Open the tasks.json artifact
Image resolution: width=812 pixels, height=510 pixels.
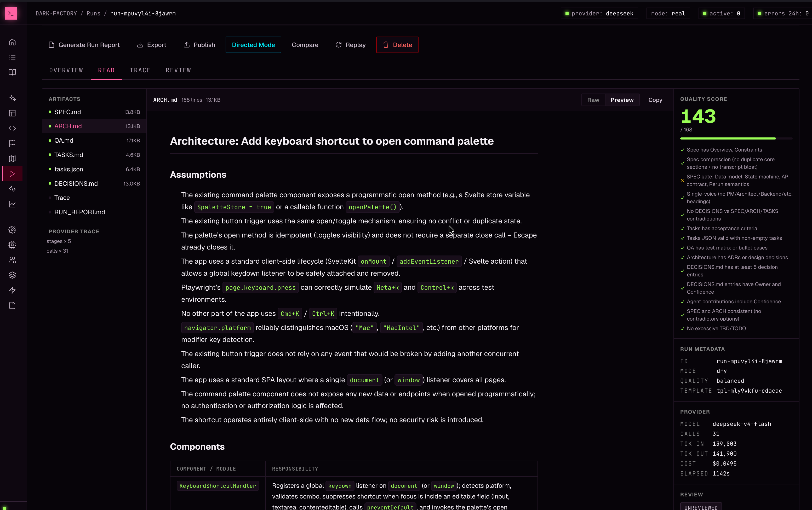(x=94, y=169)
